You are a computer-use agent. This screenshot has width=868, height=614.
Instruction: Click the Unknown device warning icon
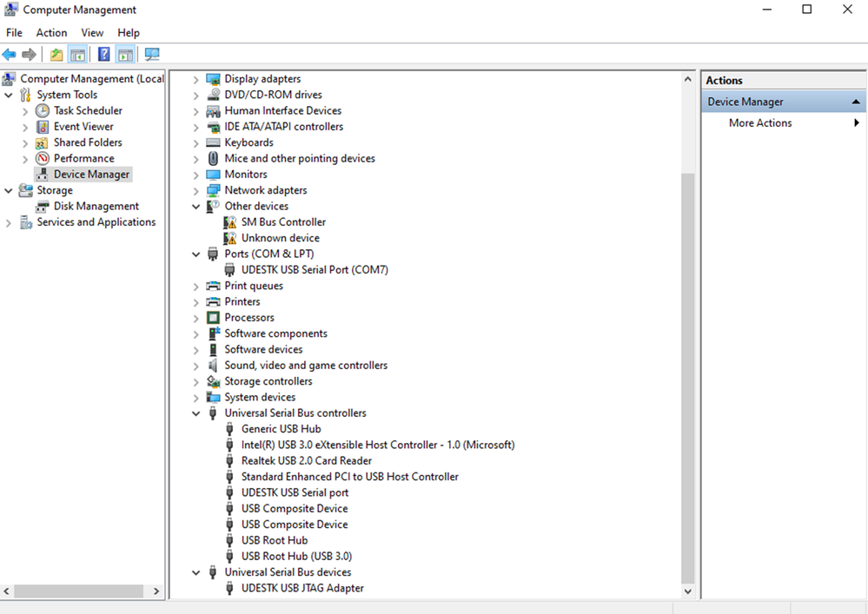point(229,239)
